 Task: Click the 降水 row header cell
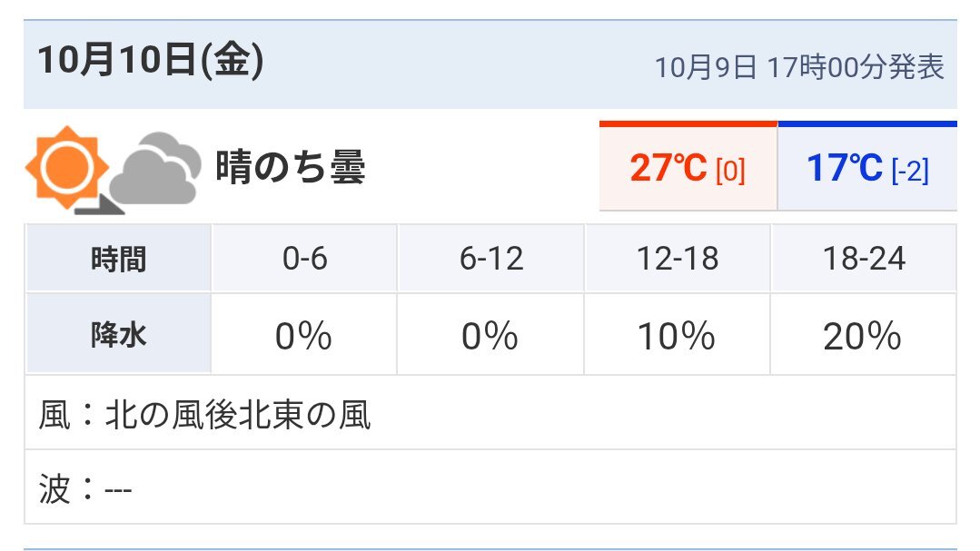[118, 336]
